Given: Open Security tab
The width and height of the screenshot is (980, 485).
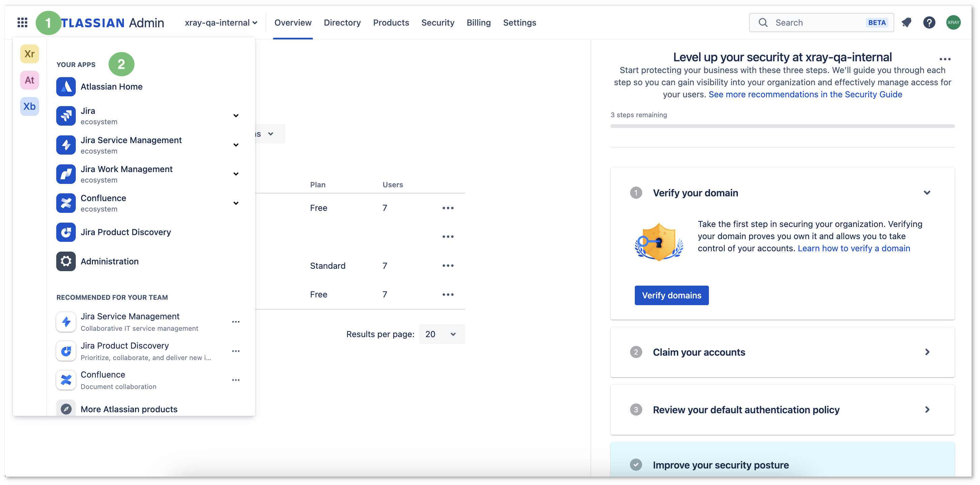Looking at the screenshot, I should (437, 23).
